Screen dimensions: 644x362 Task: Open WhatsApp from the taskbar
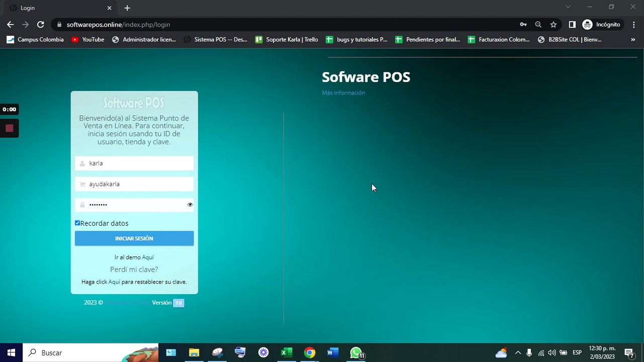tap(356, 353)
